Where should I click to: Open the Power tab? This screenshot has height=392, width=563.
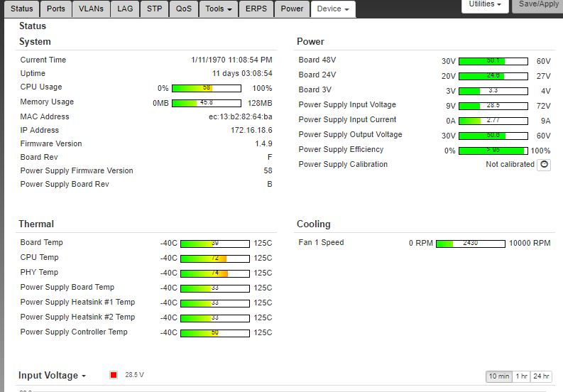click(x=292, y=9)
